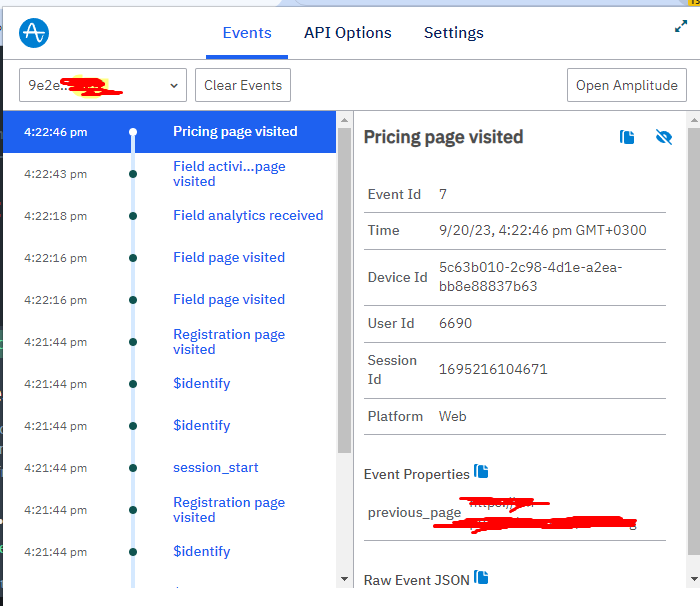Click the details panel scrollbar thumb
This screenshot has height=606, width=700.
[x=694, y=342]
